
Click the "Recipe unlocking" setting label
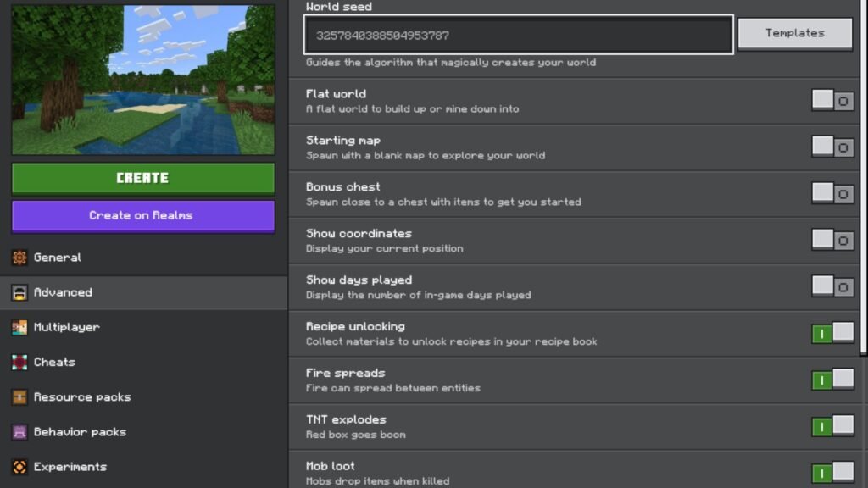(x=355, y=326)
